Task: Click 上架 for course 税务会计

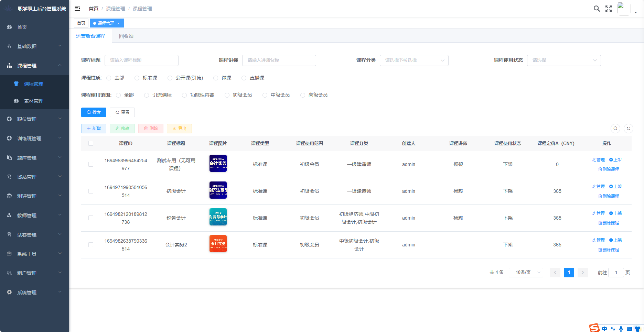Action: click(615, 213)
